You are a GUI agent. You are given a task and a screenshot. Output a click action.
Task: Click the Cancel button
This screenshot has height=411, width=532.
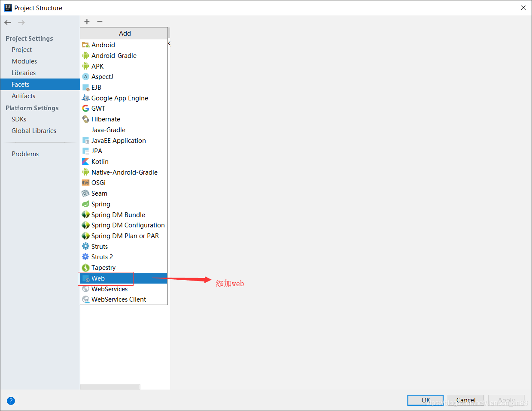466,400
